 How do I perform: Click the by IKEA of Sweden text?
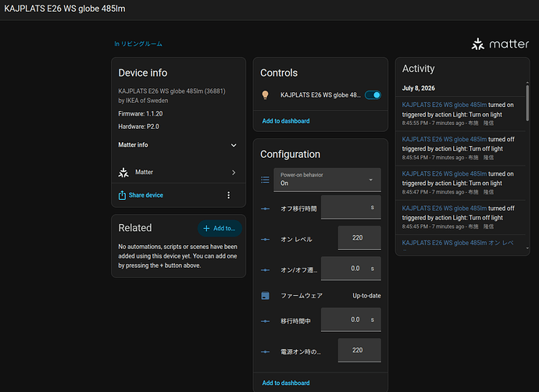[144, 101]
